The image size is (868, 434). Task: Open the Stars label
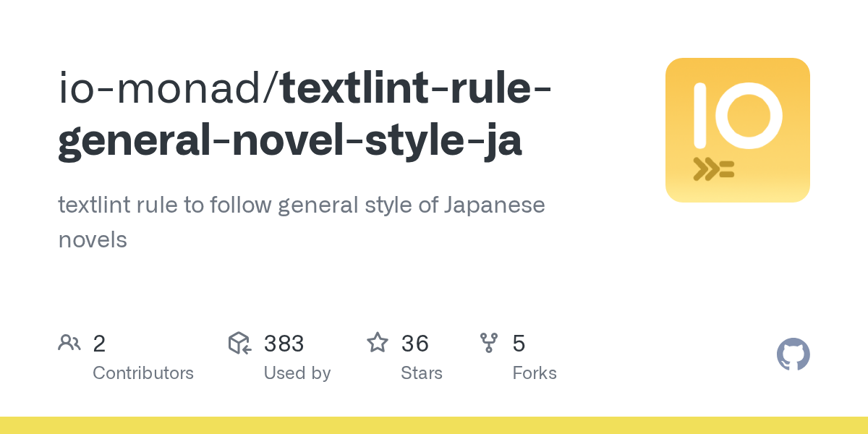click(421, 373)
